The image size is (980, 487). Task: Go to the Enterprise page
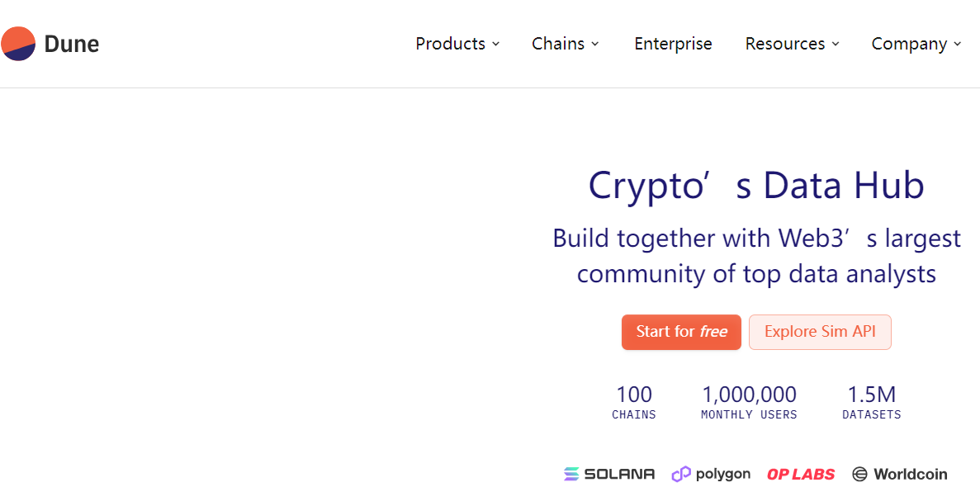pos(673,44)
